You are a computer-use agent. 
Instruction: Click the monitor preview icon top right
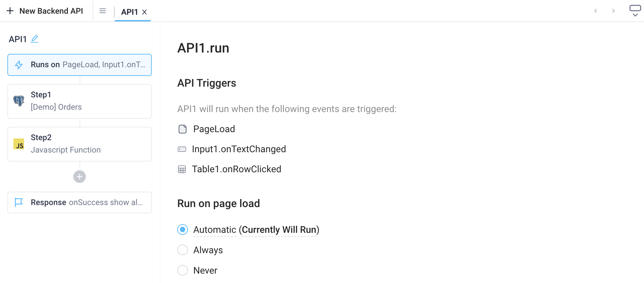click(x=635, y=8)
